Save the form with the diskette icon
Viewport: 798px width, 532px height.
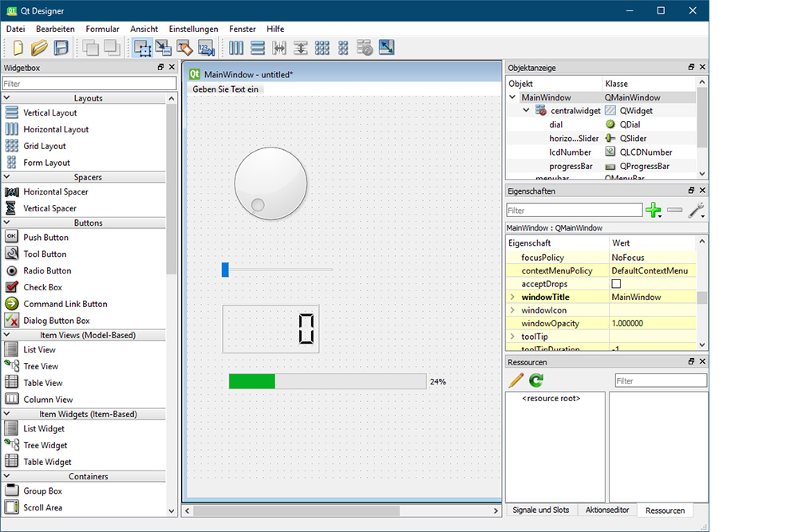pyautogui.click(x=61, y=48)
